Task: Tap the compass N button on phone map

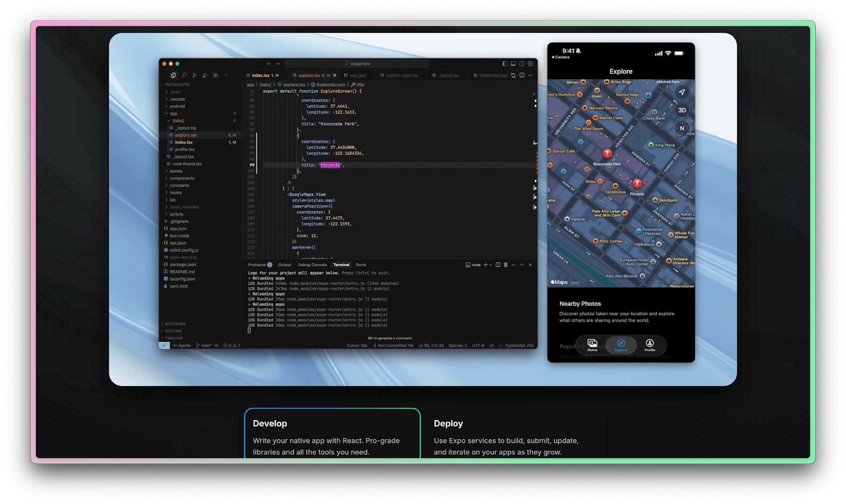Action: click(x=682, y=128)
